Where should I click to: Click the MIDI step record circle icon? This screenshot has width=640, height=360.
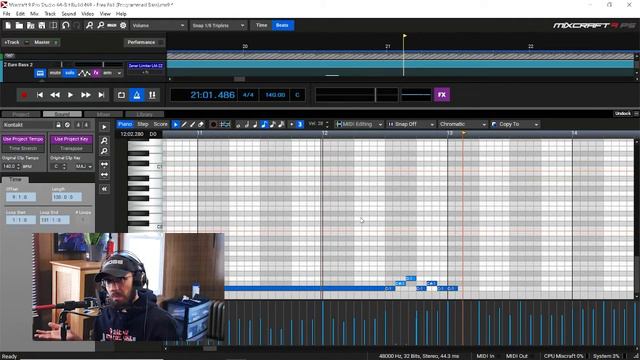[x=213, y=124]
